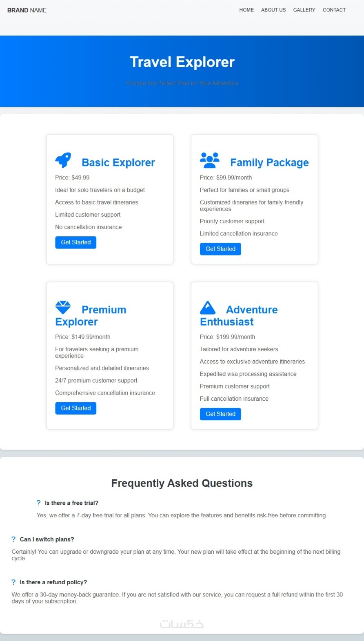Viewport: 364px width, 641px height.
Task: Select Get Started for Adventure Enthusiast plan
Action: point(220,414)
